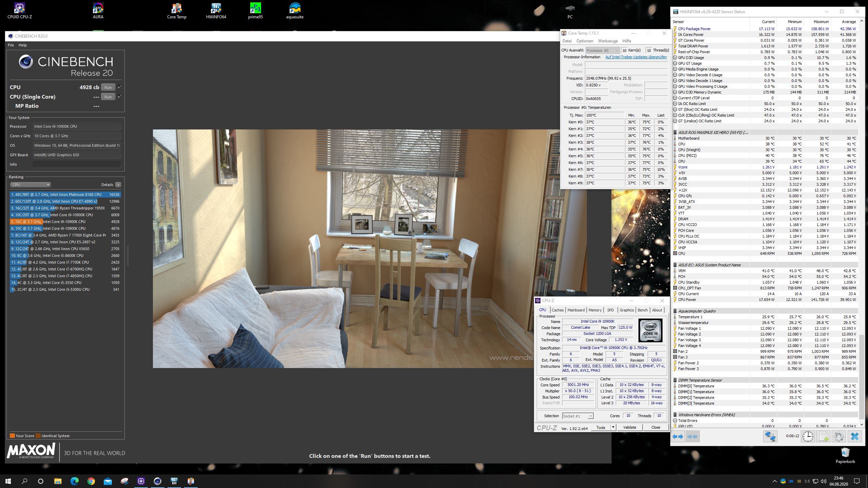868x488 pixels.
Task: Click HWiNFO clock reset timer icon
Action: coord(808,436)
